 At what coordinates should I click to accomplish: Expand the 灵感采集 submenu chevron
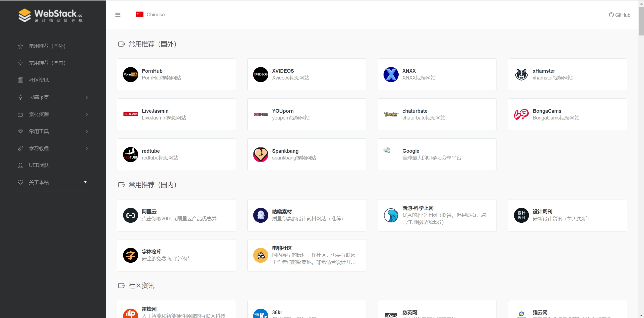point(87,97)
